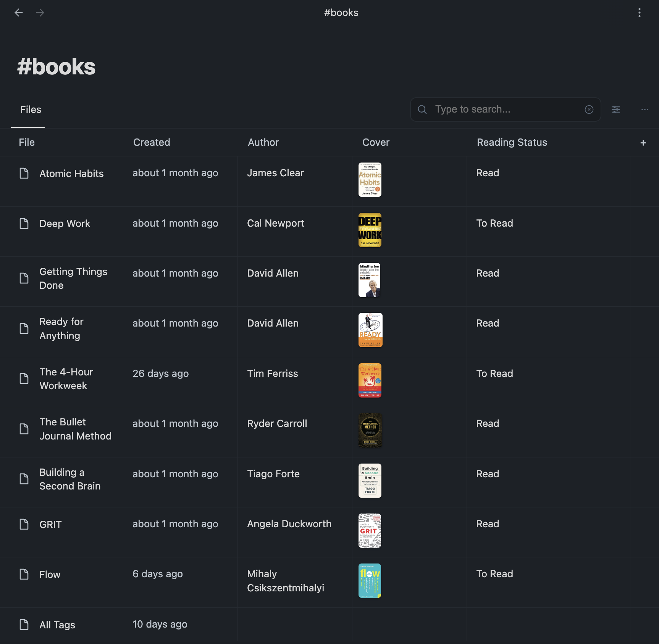Viewport: 659px width, 644px height.
Task: Click the file icon for Atomic Habits
Action: tap(24, 173)
